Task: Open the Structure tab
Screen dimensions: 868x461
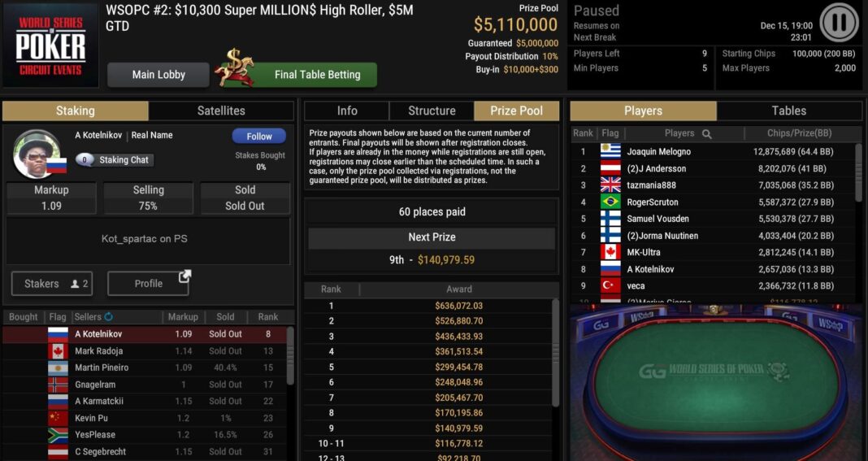Action: pos(432,111)
